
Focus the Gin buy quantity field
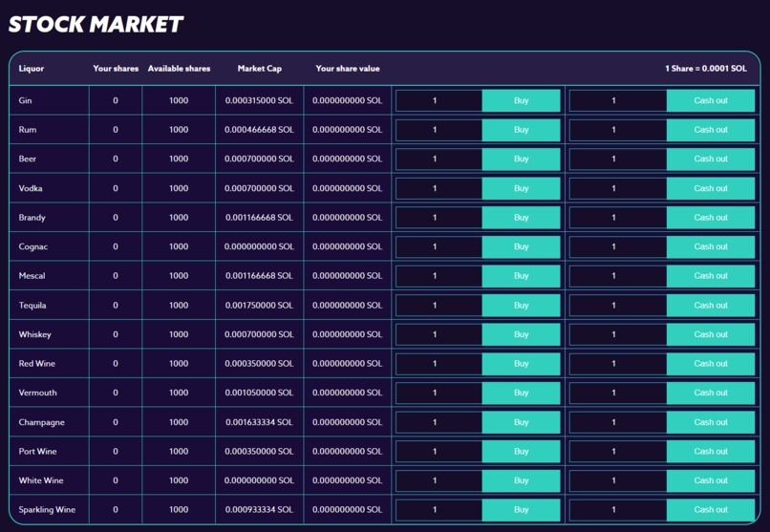point(439,100)
